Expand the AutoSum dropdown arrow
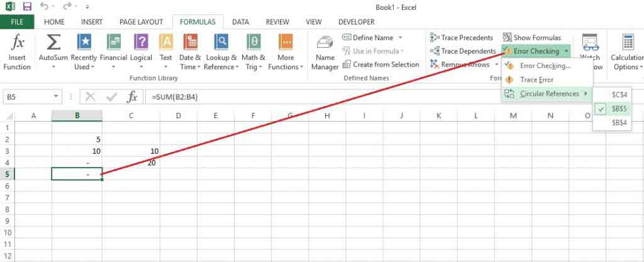Viewport: 644px width, 262px height. (53, 67)
